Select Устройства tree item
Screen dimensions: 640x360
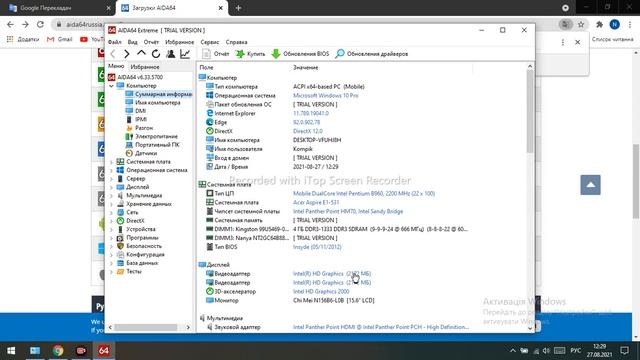pos(136,229)
